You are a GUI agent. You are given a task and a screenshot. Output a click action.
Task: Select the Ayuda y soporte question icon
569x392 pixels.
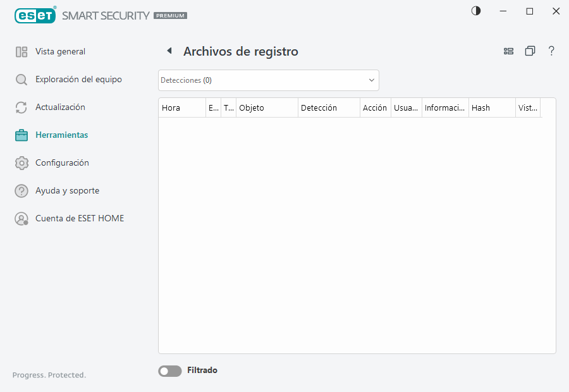[22, 190]
